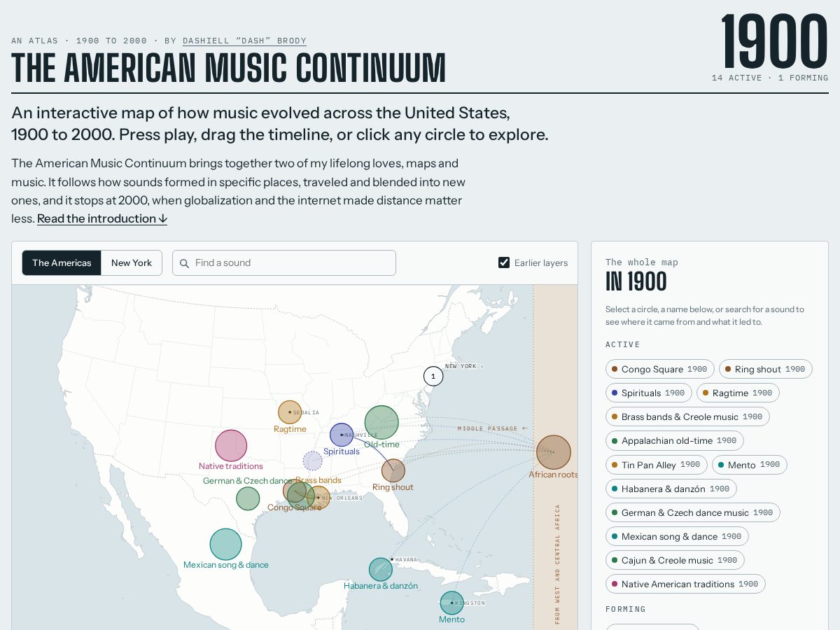Choose the Mexican song & dance 1900 chip

pyautogui.click(x=677, y=536)
